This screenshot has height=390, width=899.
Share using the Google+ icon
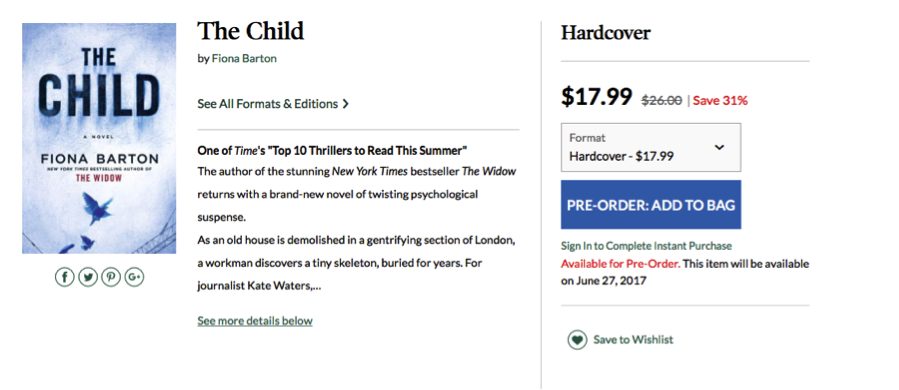(134, 278)
